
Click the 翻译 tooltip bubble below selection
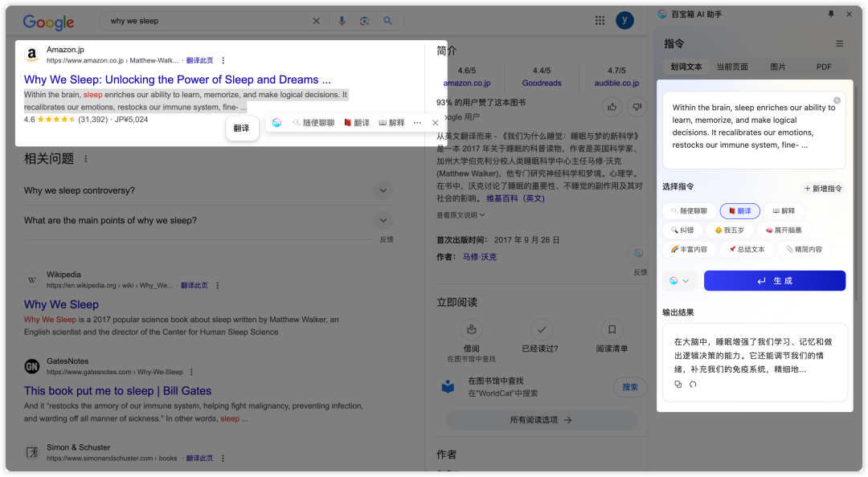point(242,128)
